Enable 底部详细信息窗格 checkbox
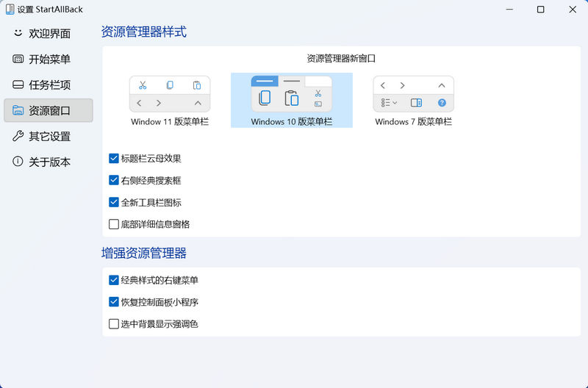 [114, 224]
